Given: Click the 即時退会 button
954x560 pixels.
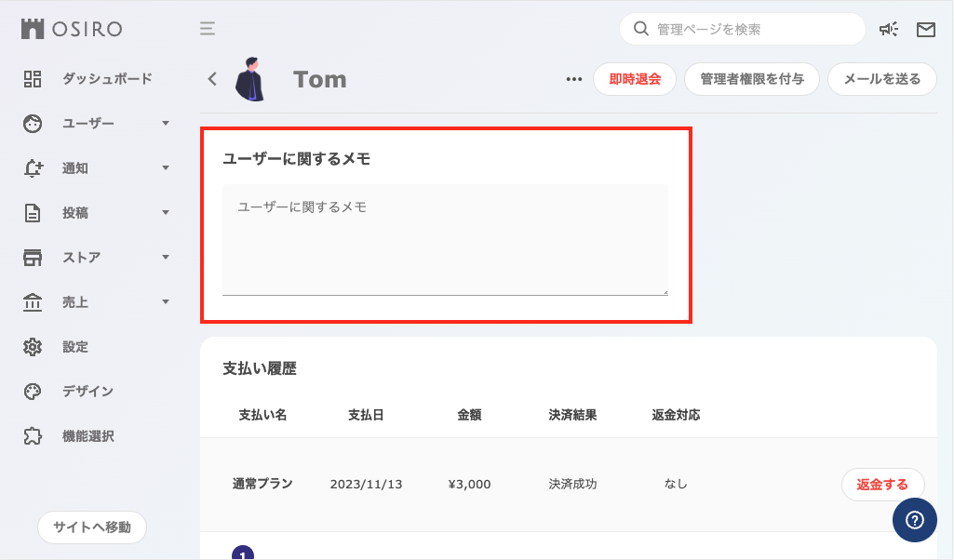Looking at the screenshot, I should tap(634, 79).
